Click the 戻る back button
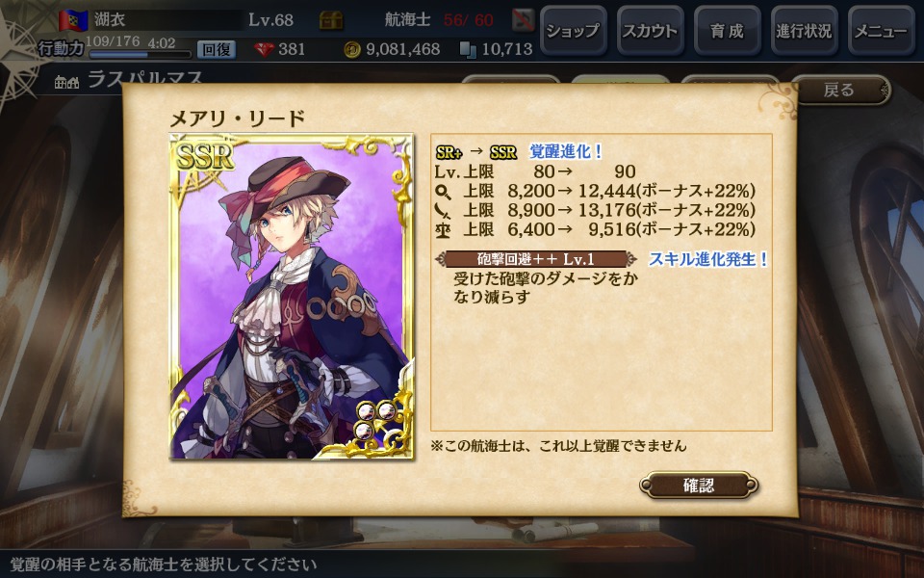 [839, 90]
